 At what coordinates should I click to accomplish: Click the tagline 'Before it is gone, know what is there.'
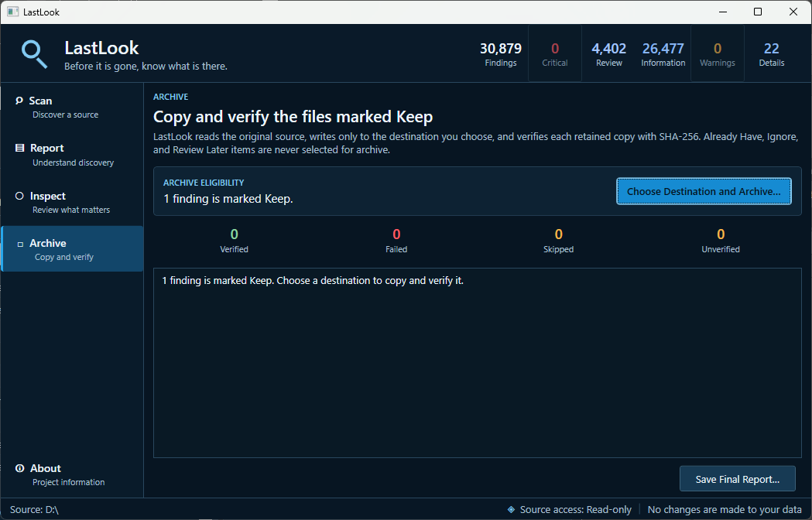[x=146, y=67]
